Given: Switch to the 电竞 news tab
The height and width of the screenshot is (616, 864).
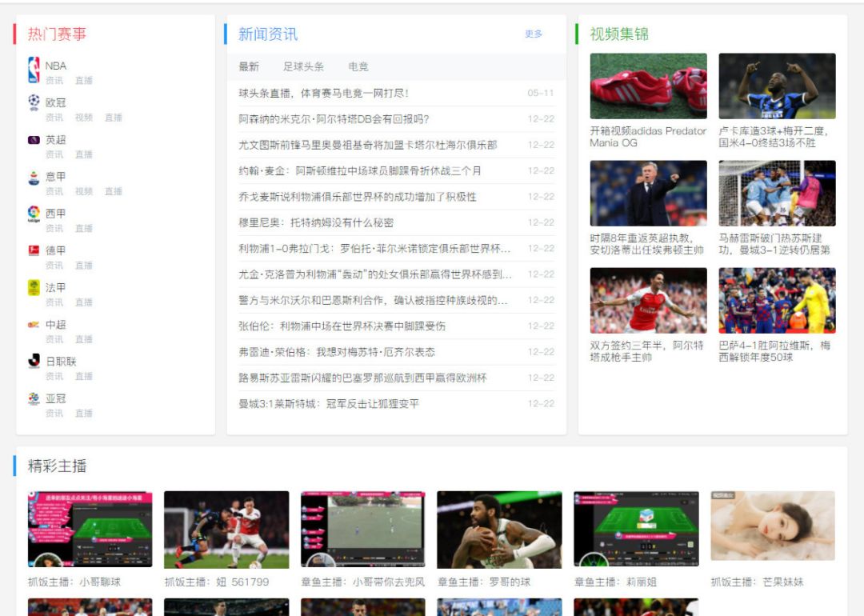Looking at the screenshot, I should click(357, 66).
